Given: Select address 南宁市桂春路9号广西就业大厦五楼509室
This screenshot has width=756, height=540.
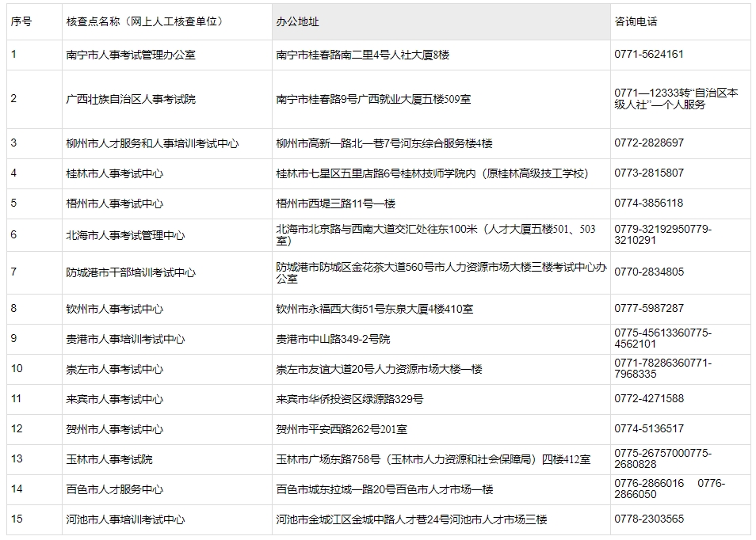Looking at the screenshot, I should tap(373, 99).
